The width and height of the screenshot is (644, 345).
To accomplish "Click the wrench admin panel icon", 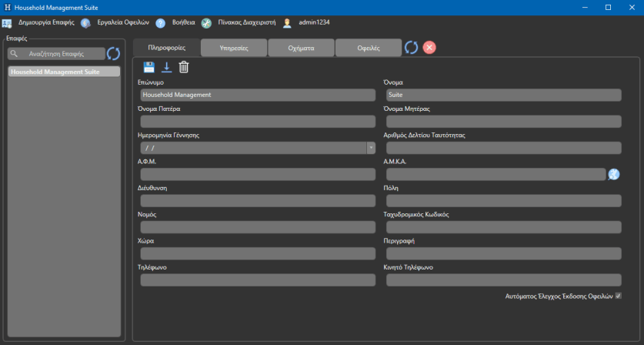I will click(206, 23).
